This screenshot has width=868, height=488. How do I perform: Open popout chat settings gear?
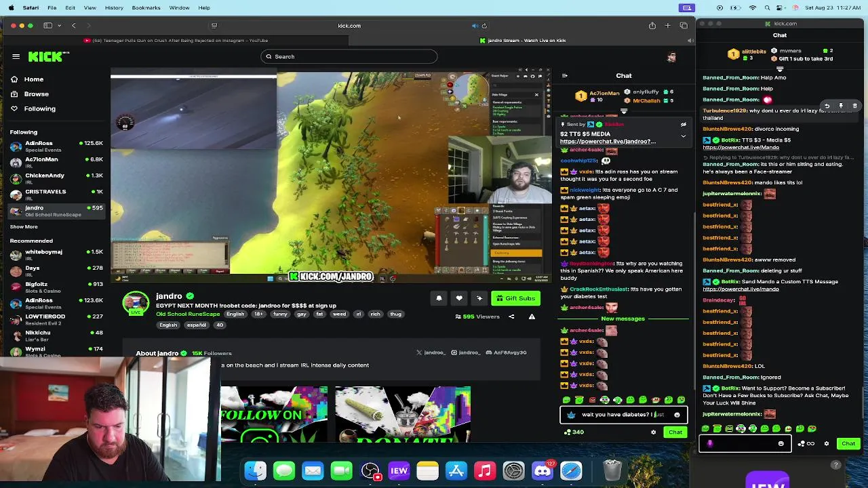[826, 444]
